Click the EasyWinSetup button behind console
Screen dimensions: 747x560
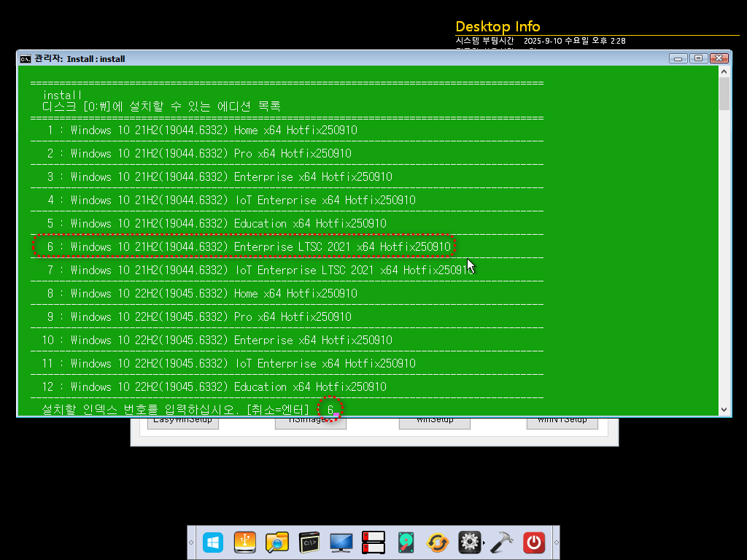pos(183,423)
